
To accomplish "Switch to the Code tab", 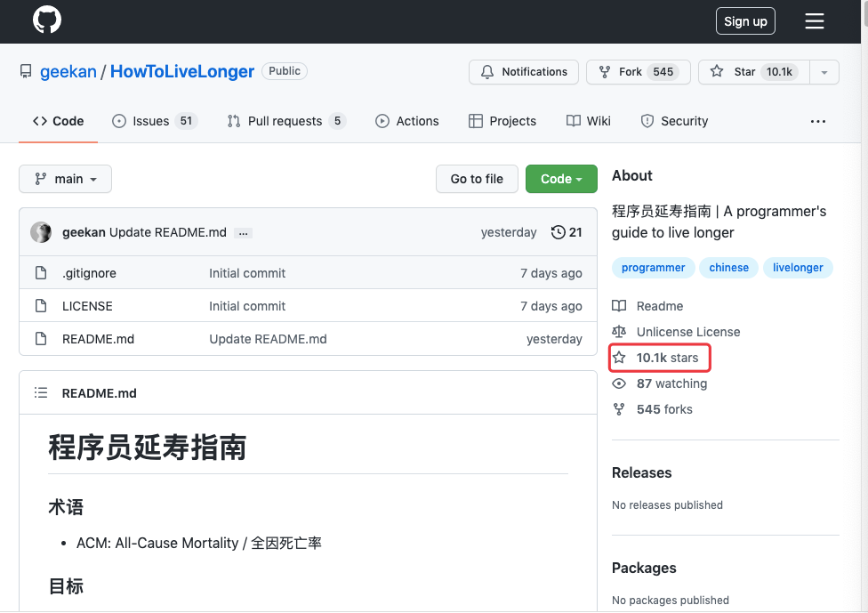I will [58, 121].
